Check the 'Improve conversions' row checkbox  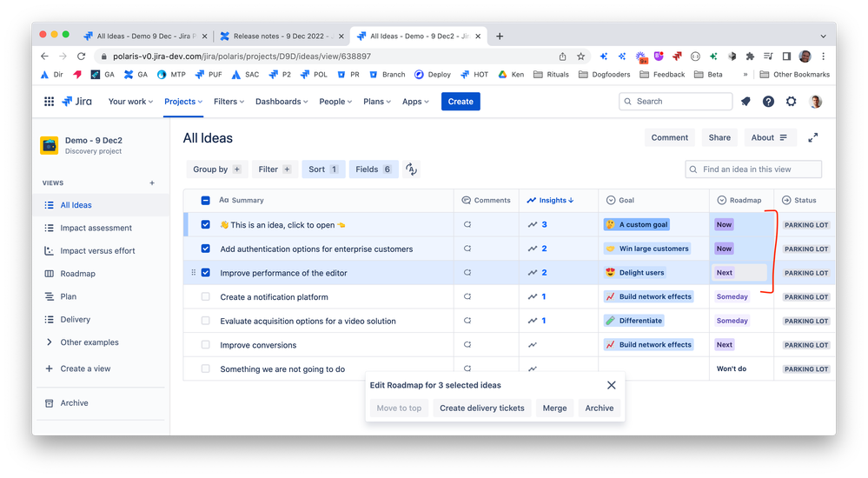click(x=205, y=344)
